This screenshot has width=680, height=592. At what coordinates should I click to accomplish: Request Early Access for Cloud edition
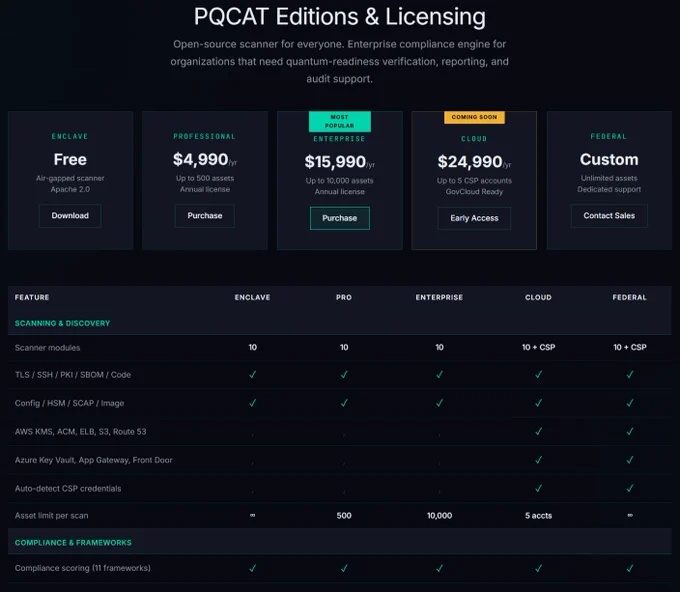(x=474, y=218)
